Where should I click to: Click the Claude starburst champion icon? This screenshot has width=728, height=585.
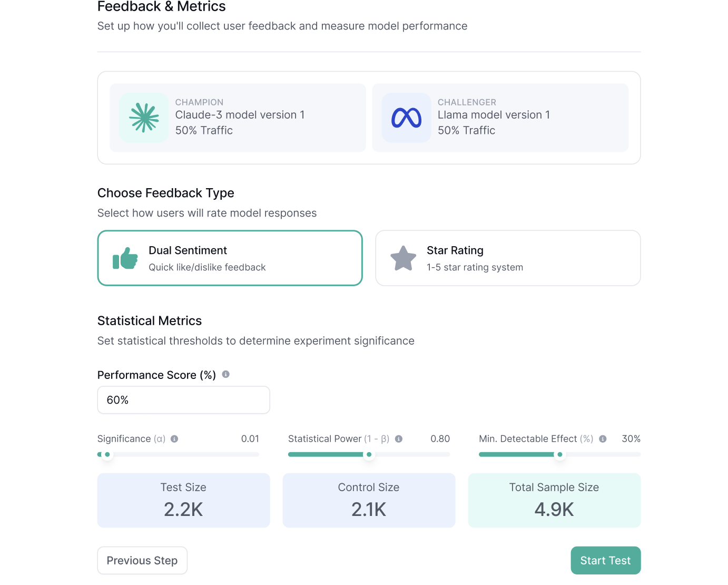pyautogui.click(x=144, y=118)
